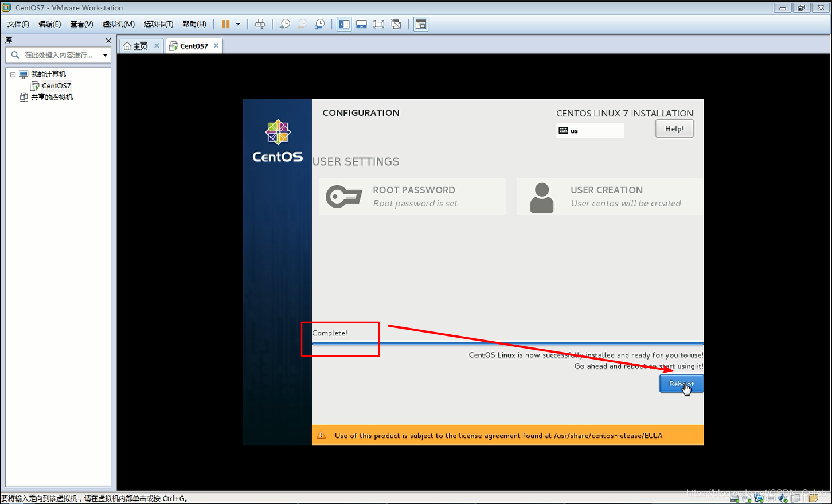Viewport: 832px width, 504px height.
Task: Click the Help! button in installer
Action: click(674, 129)
